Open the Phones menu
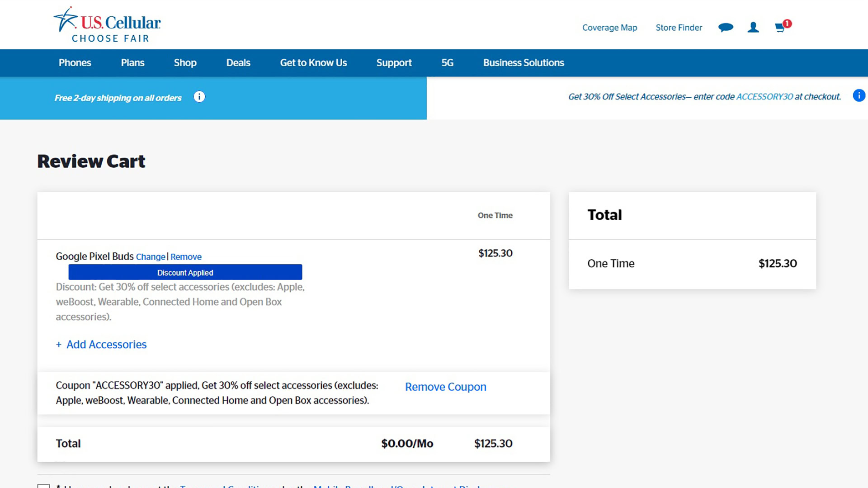 pos(75,63)
